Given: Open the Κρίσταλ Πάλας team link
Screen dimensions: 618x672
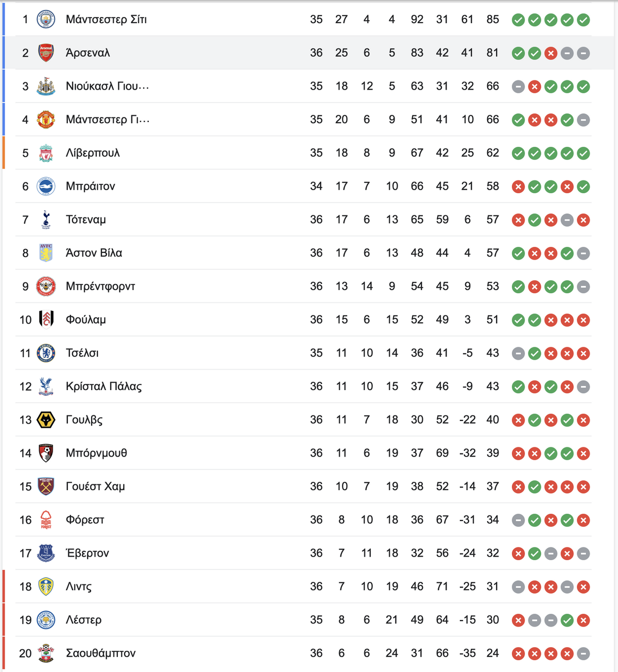Looking at the screenshot, I should click(104, 387).
